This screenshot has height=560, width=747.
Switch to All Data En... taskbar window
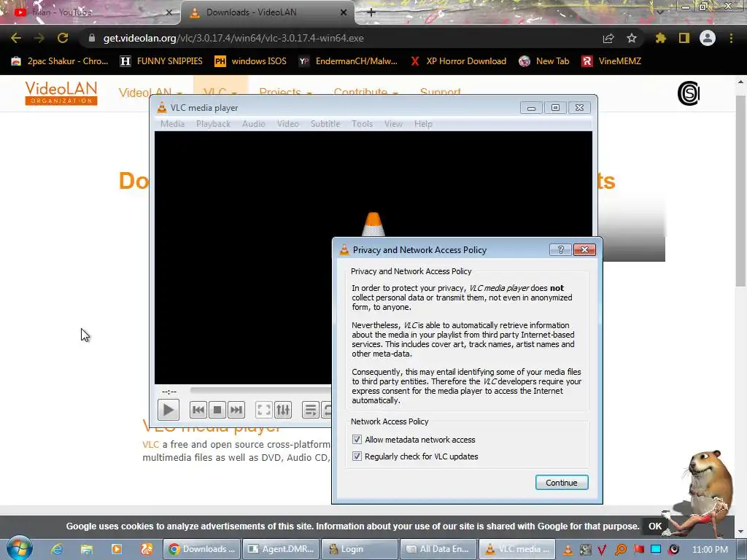(438, 549)
